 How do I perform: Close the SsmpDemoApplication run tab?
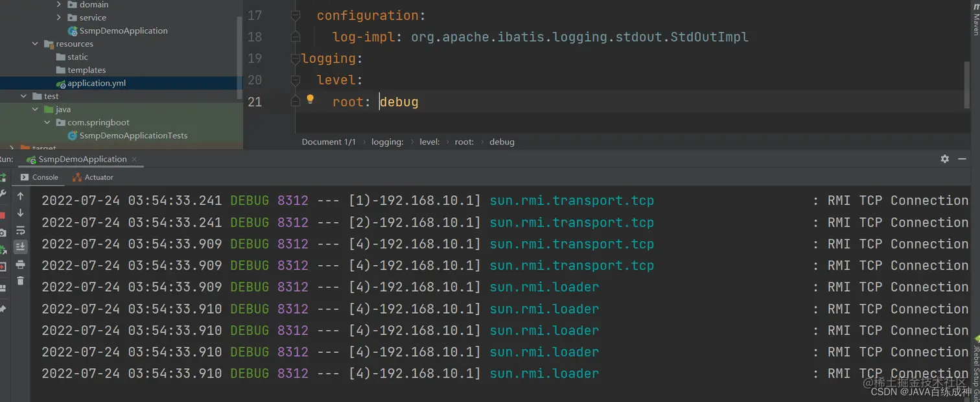[134, 159]
